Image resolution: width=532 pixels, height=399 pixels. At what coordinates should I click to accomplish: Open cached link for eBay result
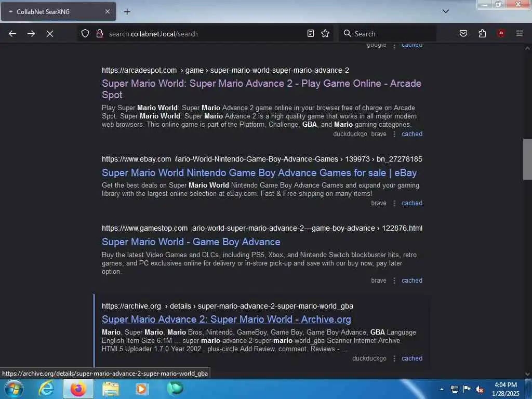click(x=412, y=203)
